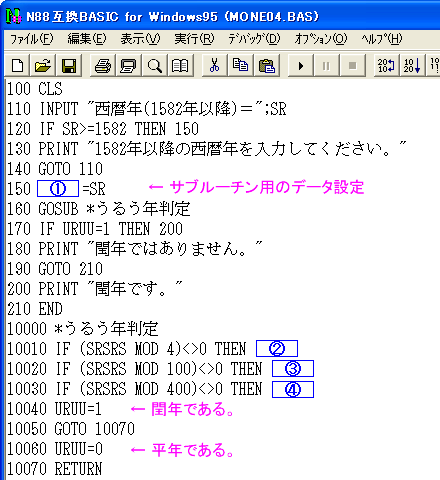Open the ヘルプ(H) menu
Image resolution: width=440 pixels, height=480 pixels.
point(382,39)
